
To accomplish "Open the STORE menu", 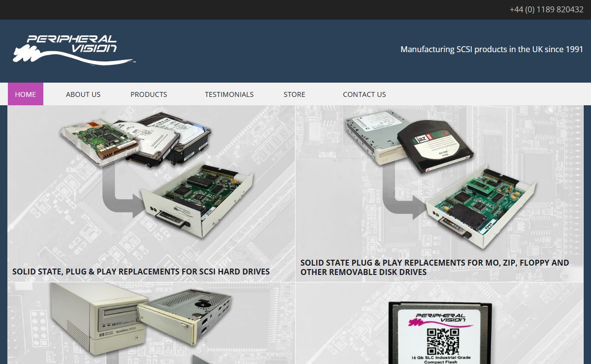I will (x=294, y=94).
